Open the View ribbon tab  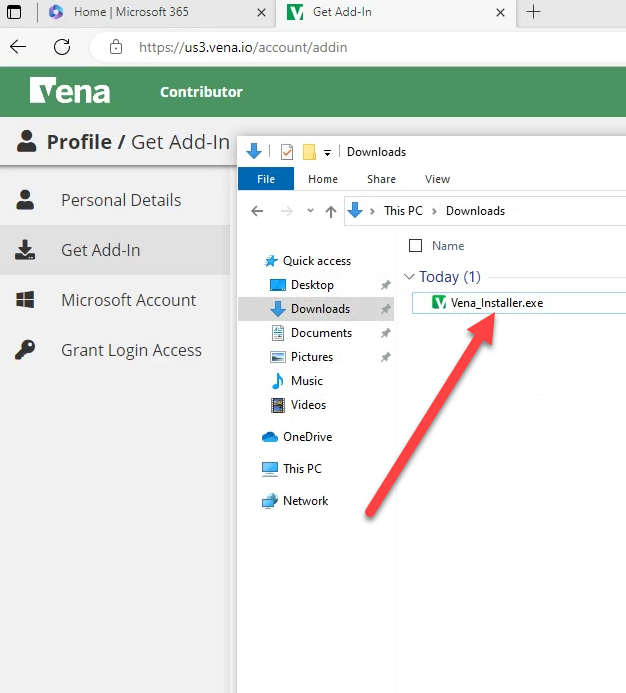(437, 179)
